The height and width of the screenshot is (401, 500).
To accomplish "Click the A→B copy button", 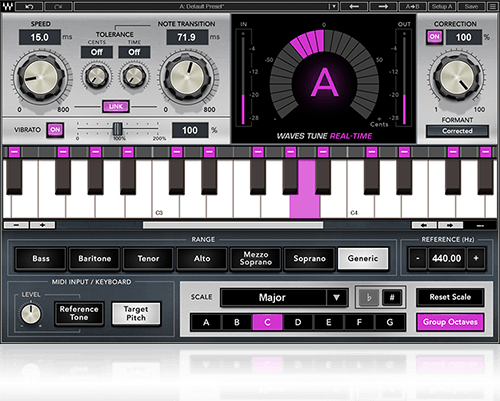I will 413,6.
